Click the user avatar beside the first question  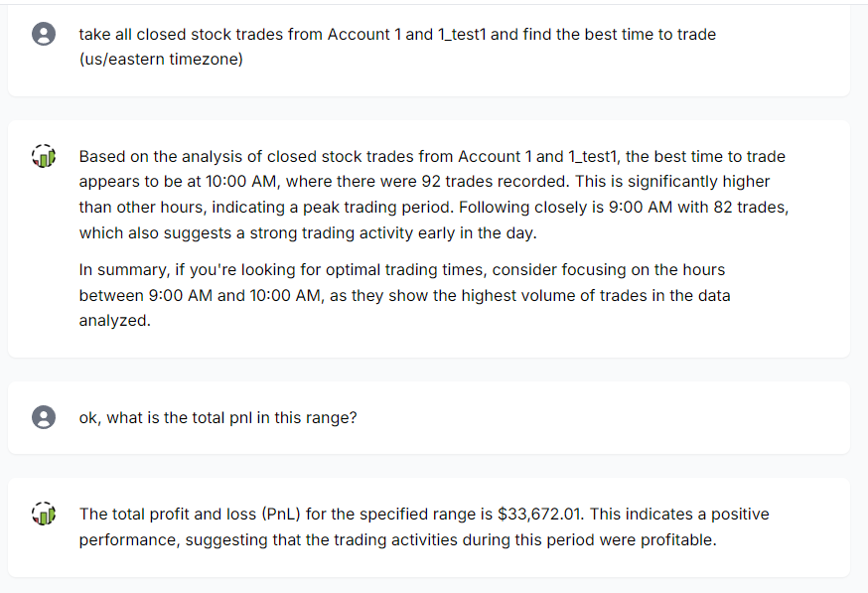pos(44,35)
